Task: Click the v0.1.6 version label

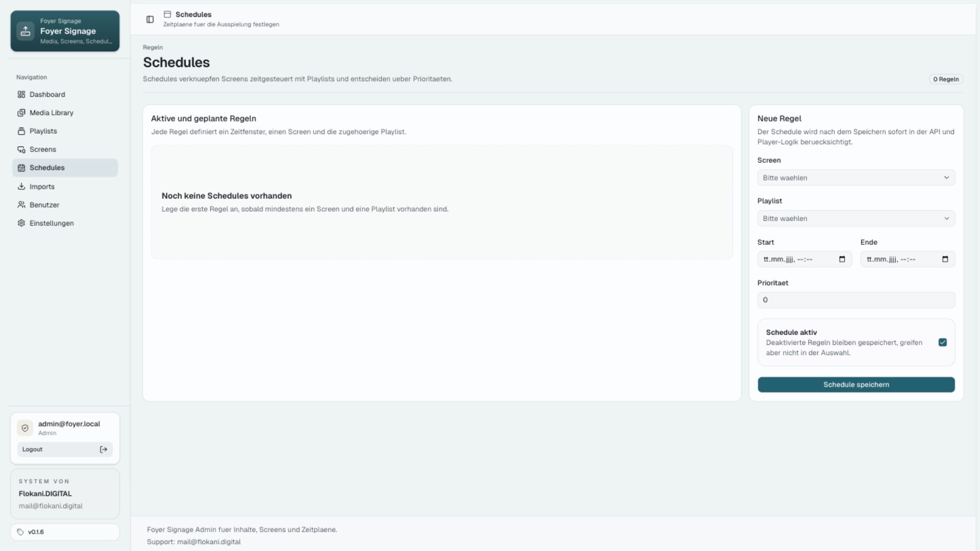Action: pos(36,532)
